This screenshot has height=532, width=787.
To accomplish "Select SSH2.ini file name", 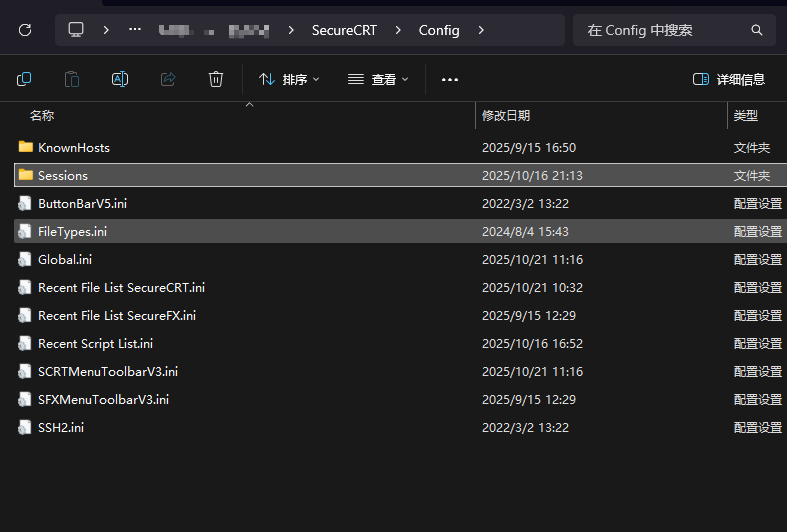I will click(x=61, y=428).
